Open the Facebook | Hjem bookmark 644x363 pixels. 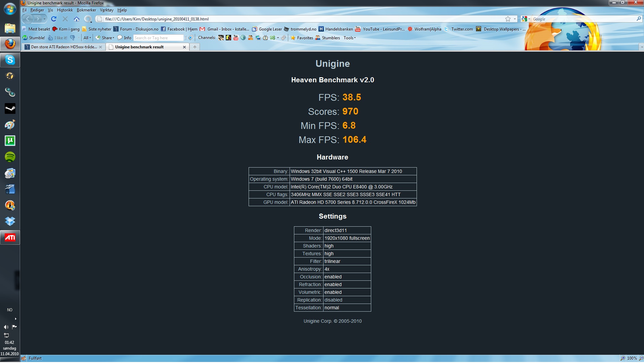pos(179,29)
